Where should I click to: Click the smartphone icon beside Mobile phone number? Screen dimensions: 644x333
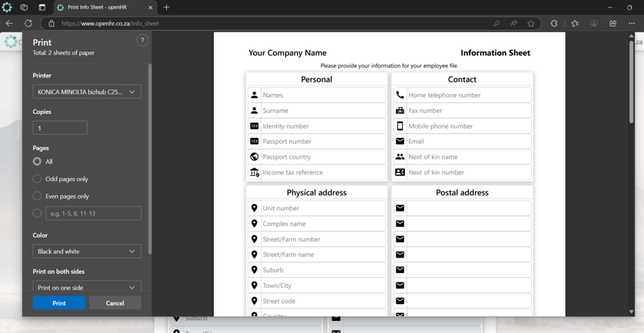[x=399, y=126]
